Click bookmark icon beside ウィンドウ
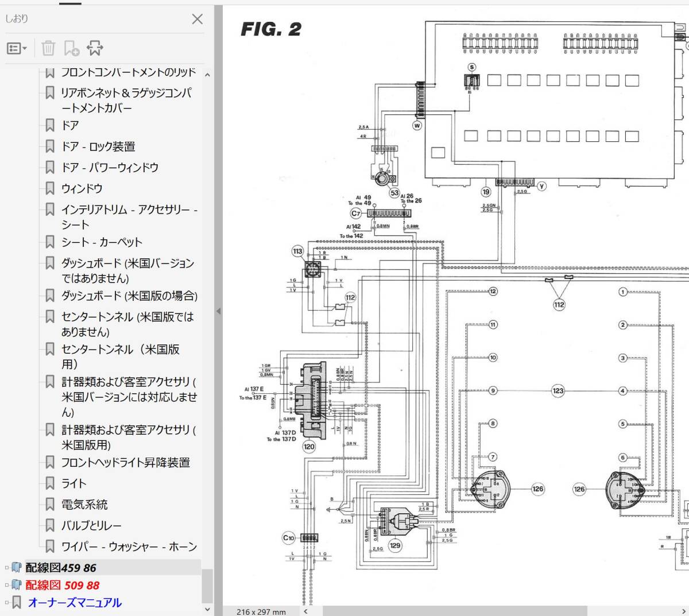The image size is (689, 616). click(50, 188)
